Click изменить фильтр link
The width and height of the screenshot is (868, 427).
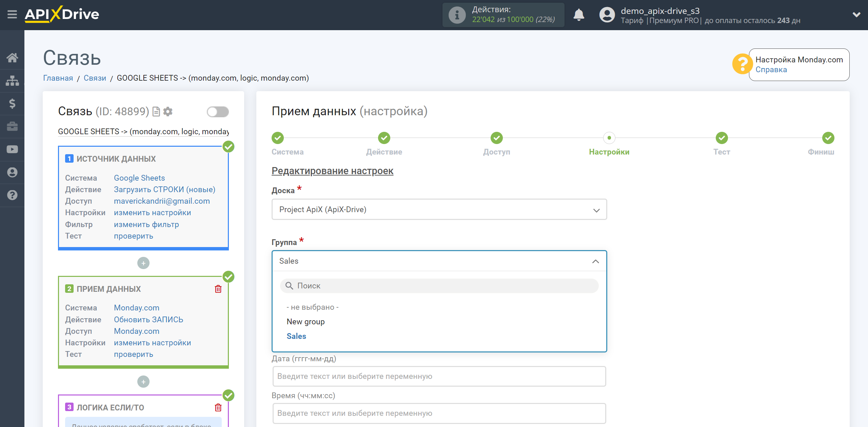(146, 224)
